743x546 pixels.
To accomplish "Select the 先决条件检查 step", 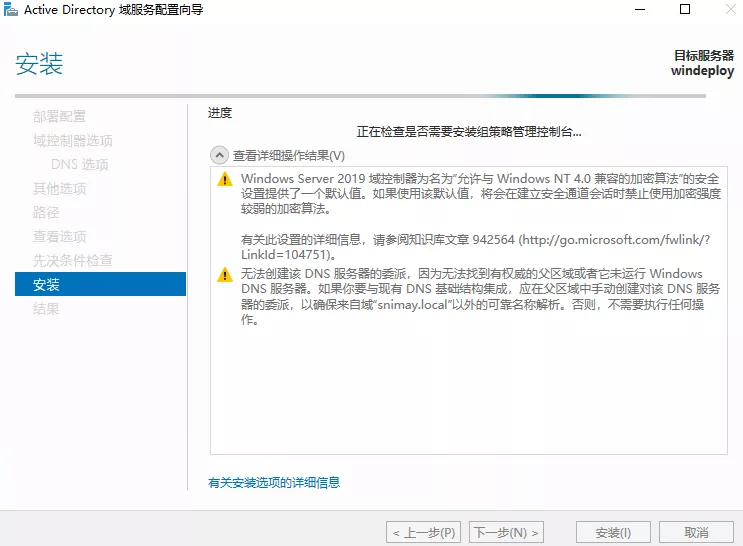I will (x=72, y=260).
